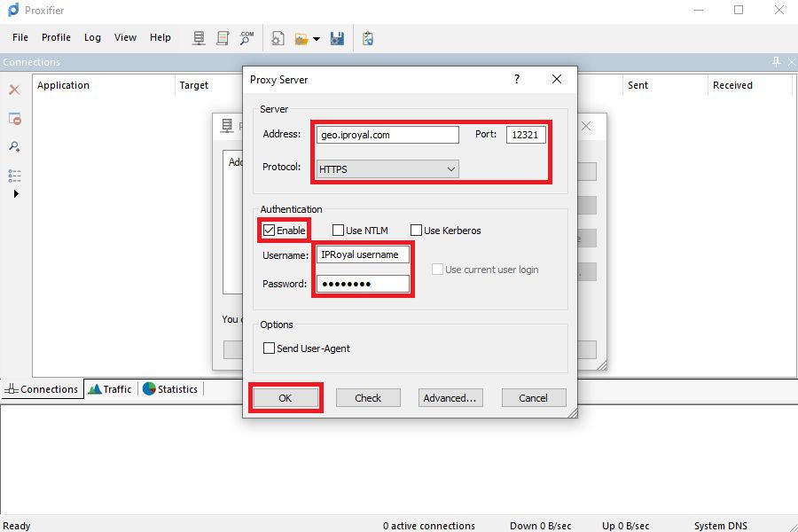Screen dimensions: 798x532
Task: Open the Protocol dropdown HTTPS
Action: click(387, 169)
